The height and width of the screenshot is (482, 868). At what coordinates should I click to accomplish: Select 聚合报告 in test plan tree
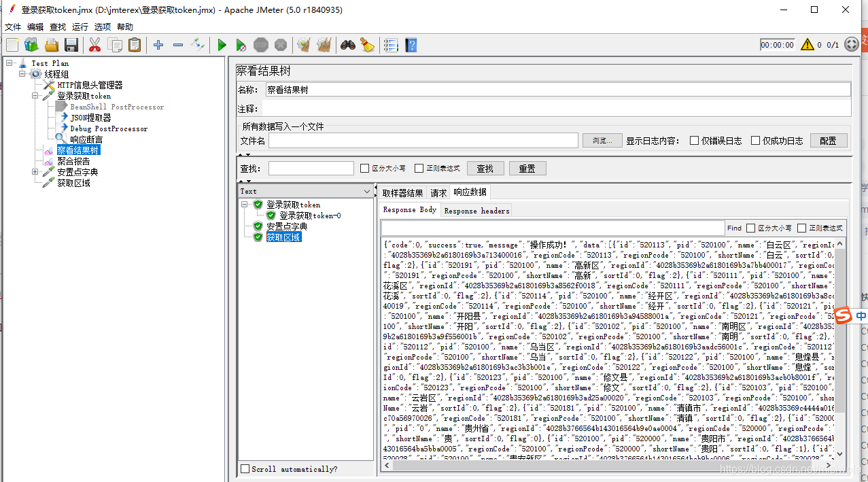coord(73,161)
